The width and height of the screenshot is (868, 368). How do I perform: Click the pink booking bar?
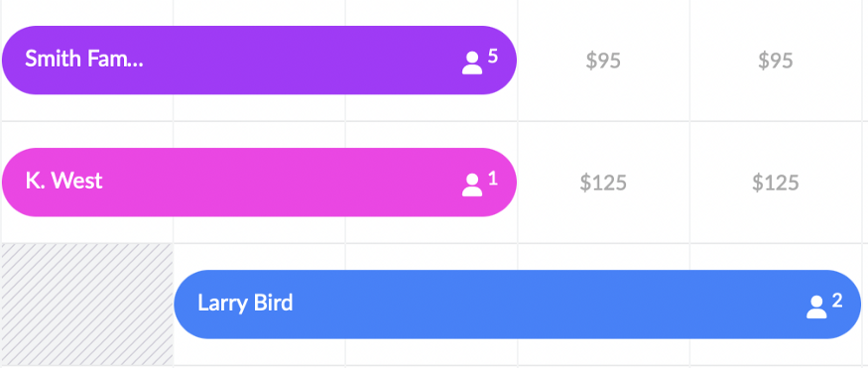pyautogui.click(x=259, y=183)
